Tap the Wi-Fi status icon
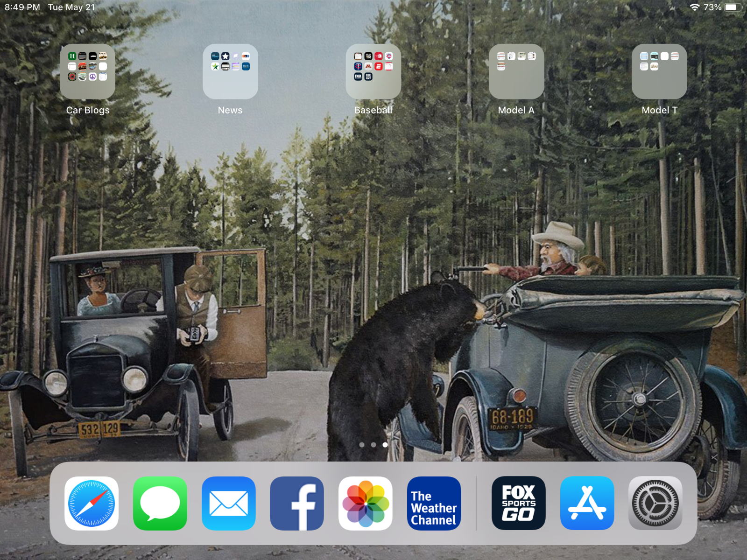The width and height of the screenshot is (747, 560). click(x=695, y=7)
